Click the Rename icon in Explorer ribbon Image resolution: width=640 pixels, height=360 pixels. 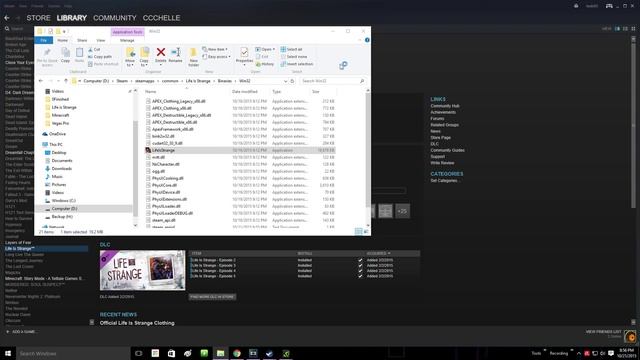click(176, 52)
